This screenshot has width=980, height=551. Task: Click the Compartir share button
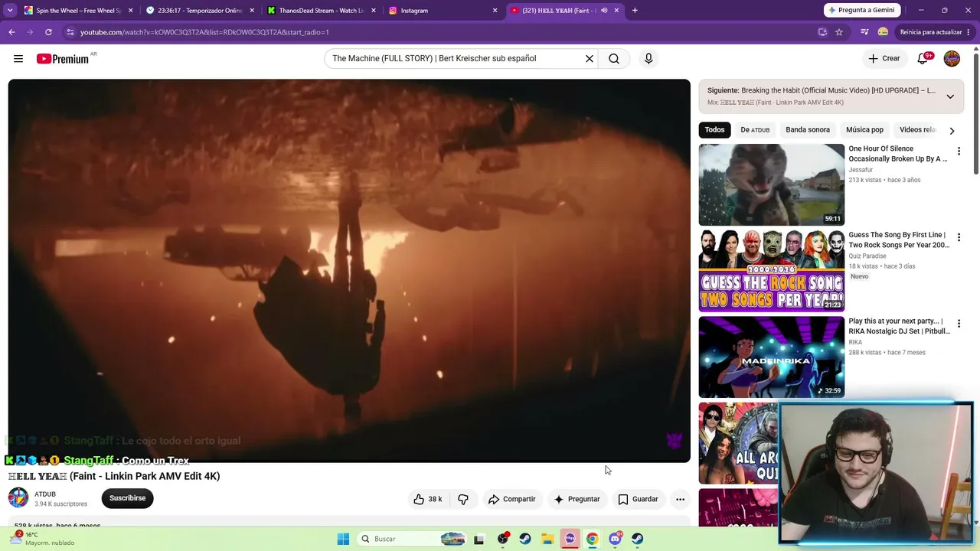click(511, 499)
